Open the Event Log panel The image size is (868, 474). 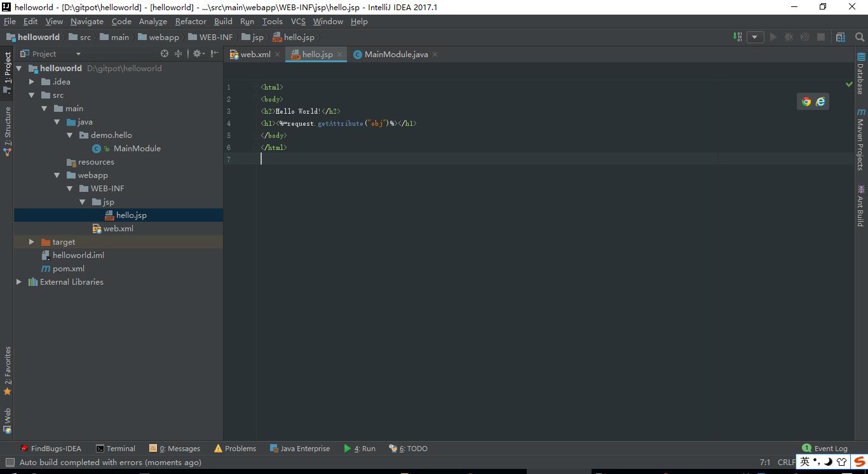coord(825,449)
